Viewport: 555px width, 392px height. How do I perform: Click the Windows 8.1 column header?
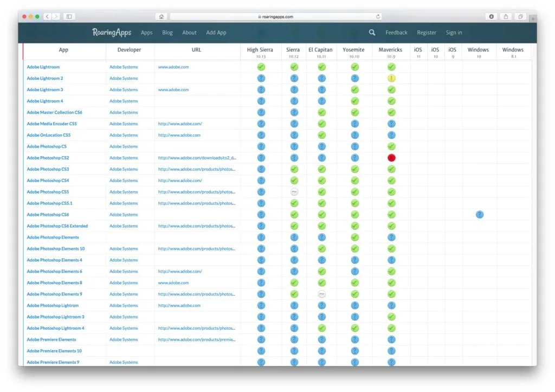pyautogui.click(x=513, y=52)
